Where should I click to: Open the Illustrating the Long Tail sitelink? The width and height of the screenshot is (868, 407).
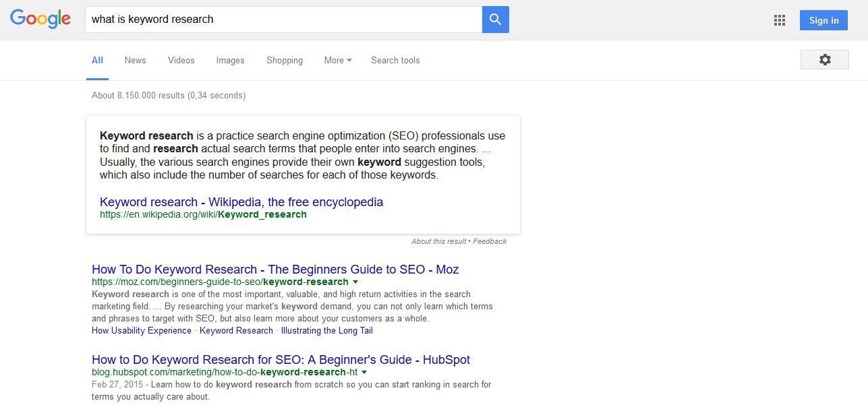point(327,330)
